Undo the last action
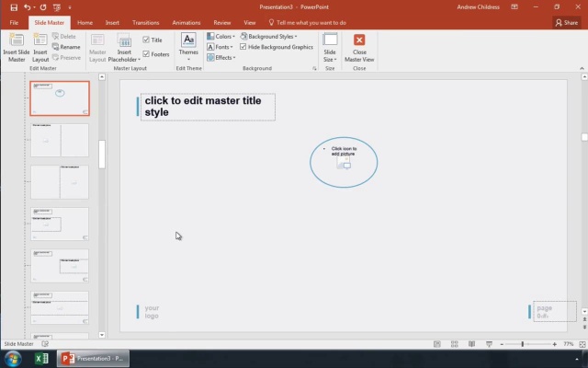 (27, 7)
